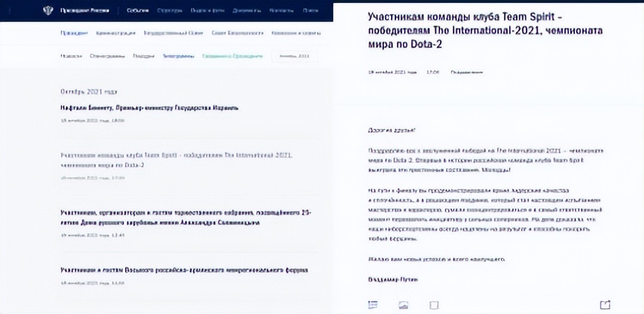This screenshot has width=644, height=314.
Task: Select the Администрация sub-section tab
Action: click(116, 33)
